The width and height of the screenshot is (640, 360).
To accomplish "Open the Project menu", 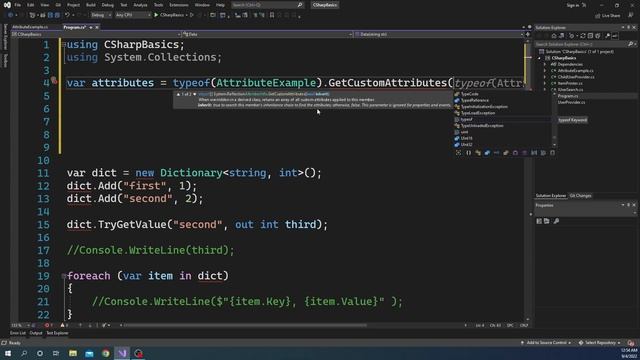I will (x=73, y=5).
